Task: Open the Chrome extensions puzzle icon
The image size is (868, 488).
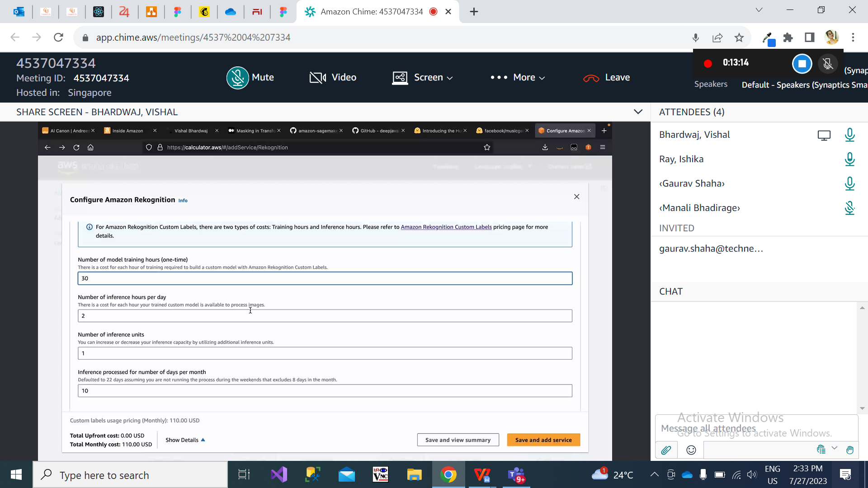Action: 788,38
